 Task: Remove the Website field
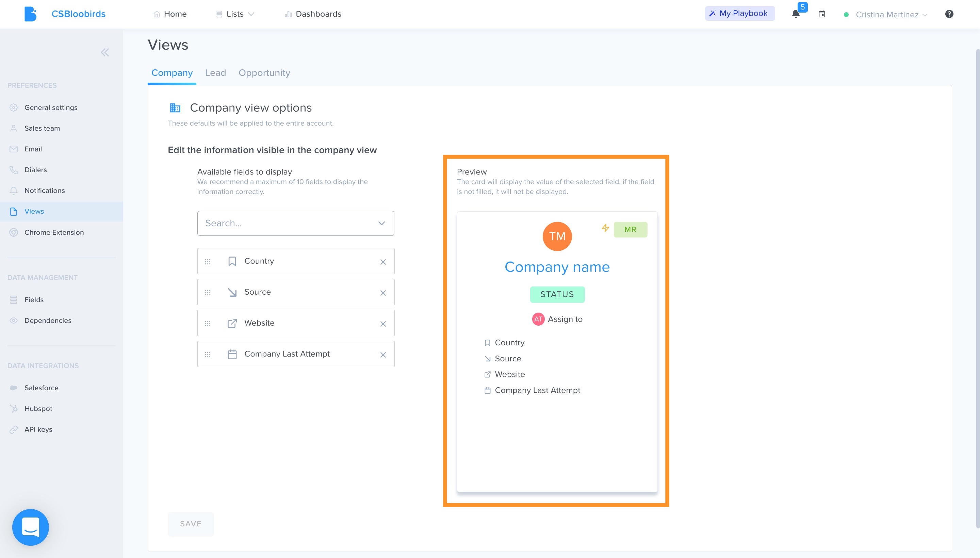[x=383, y=324]
